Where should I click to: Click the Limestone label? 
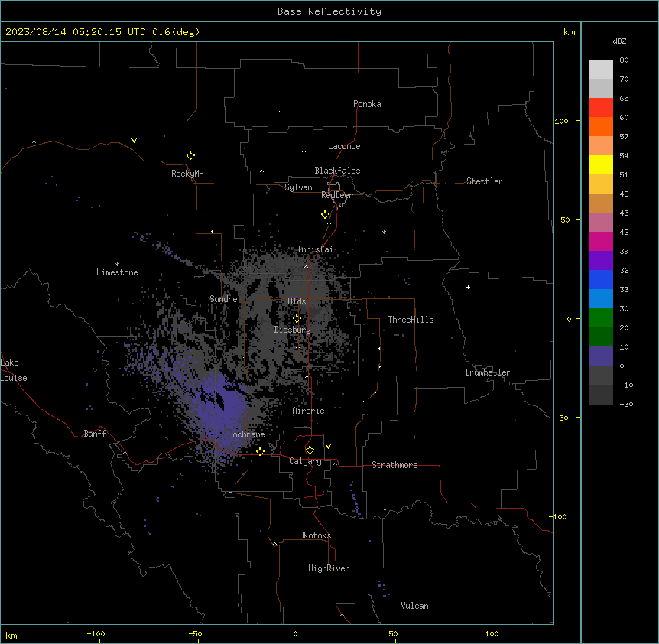(117, 272)
